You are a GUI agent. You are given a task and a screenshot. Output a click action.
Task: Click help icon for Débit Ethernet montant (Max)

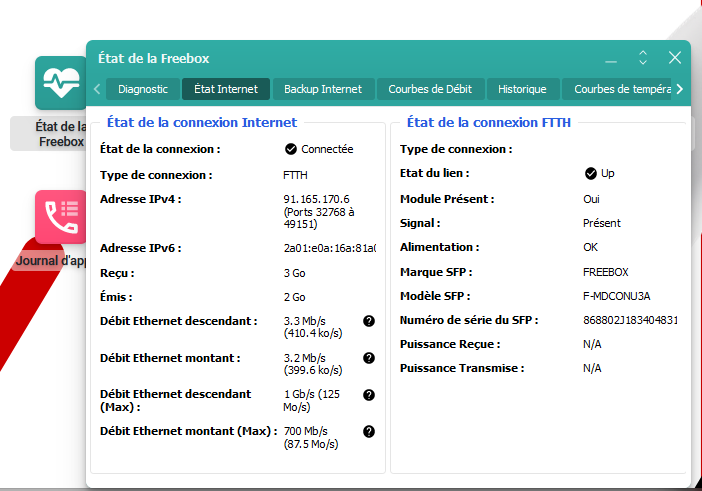click(369, 431)
